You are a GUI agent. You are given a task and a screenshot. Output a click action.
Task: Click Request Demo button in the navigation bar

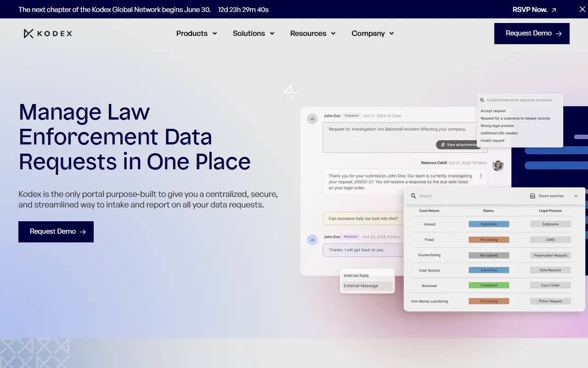tap(532, 34)
